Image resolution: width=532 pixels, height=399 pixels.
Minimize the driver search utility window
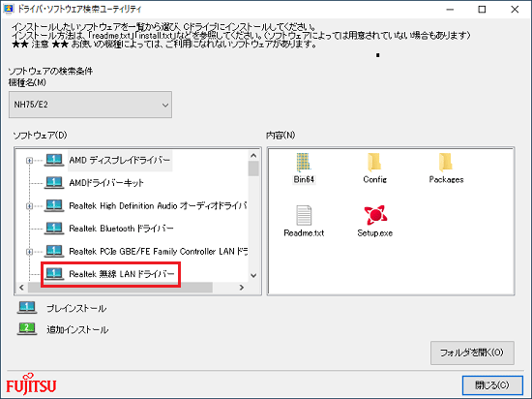(x=450, y=10)
